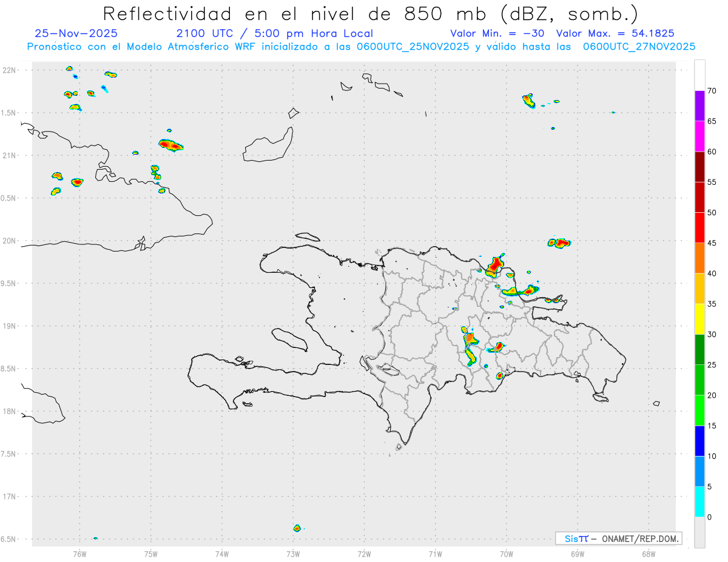Click the colorbar value '40'

712,273
